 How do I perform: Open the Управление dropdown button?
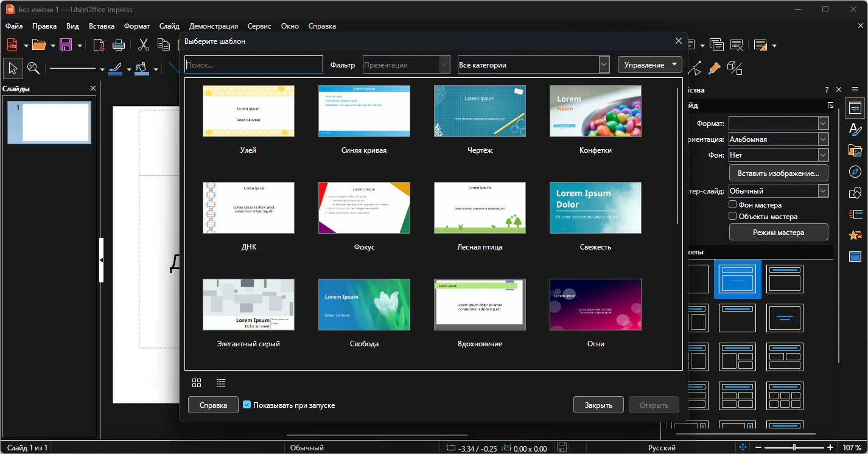coord(650,65)
